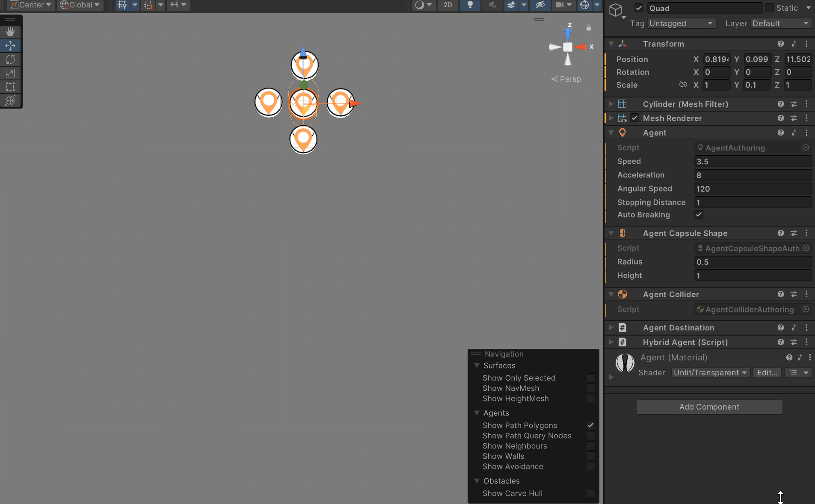This screenshot has height=504, width=815.
Task: Expand Hybrid Agent (Script) component
Action: 611,342
